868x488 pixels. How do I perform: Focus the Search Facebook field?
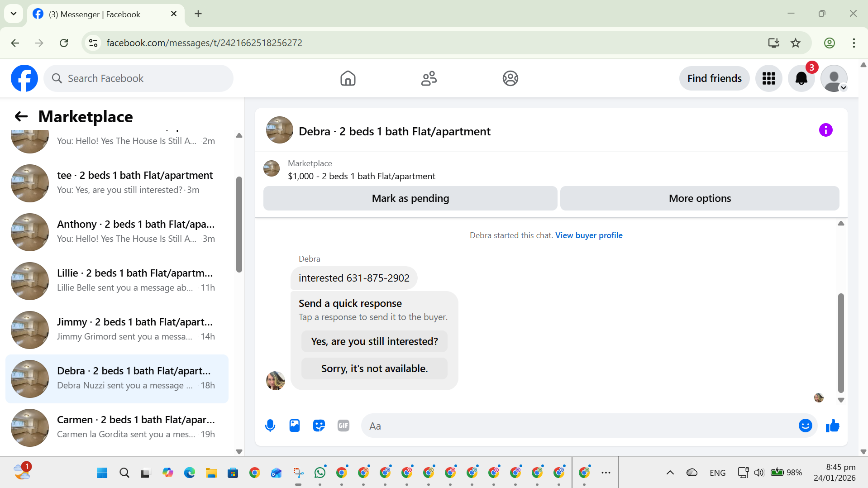(138, 78)
